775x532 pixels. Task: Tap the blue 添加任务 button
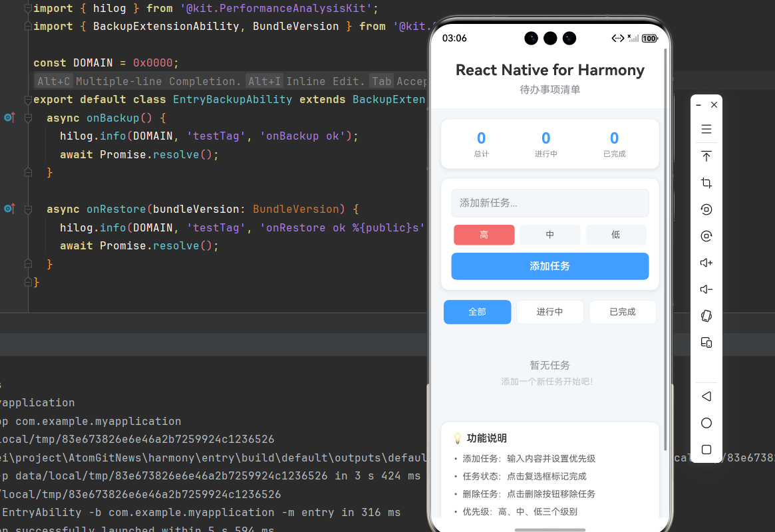549,266
